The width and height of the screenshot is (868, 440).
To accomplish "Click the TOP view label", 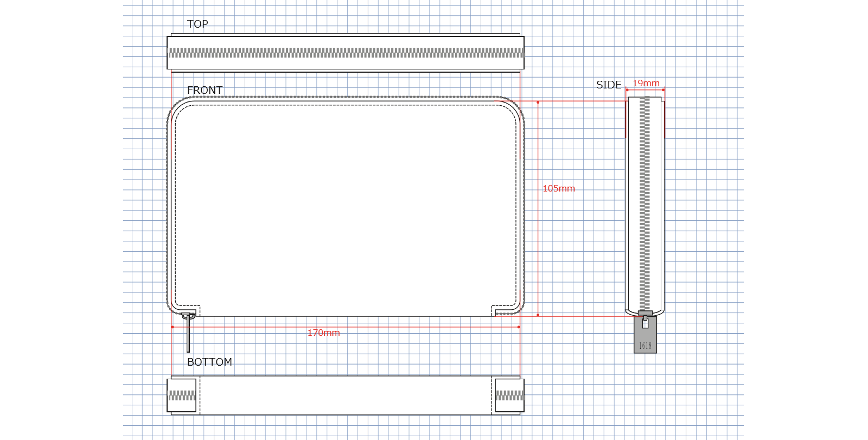I will coord(197,24).
